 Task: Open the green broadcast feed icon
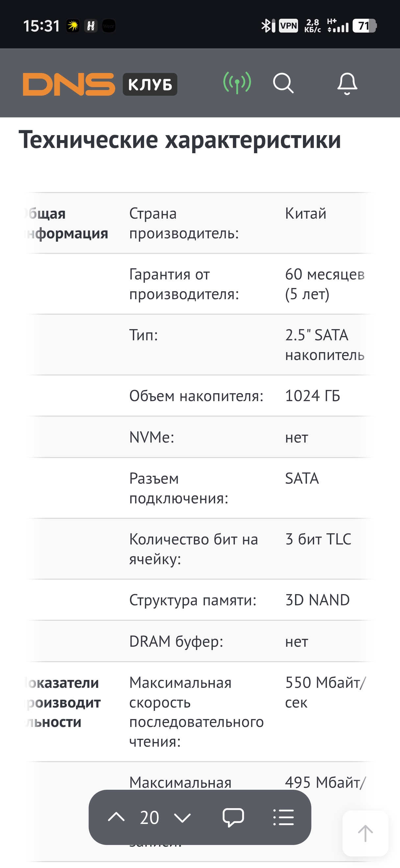pos(237,83)
